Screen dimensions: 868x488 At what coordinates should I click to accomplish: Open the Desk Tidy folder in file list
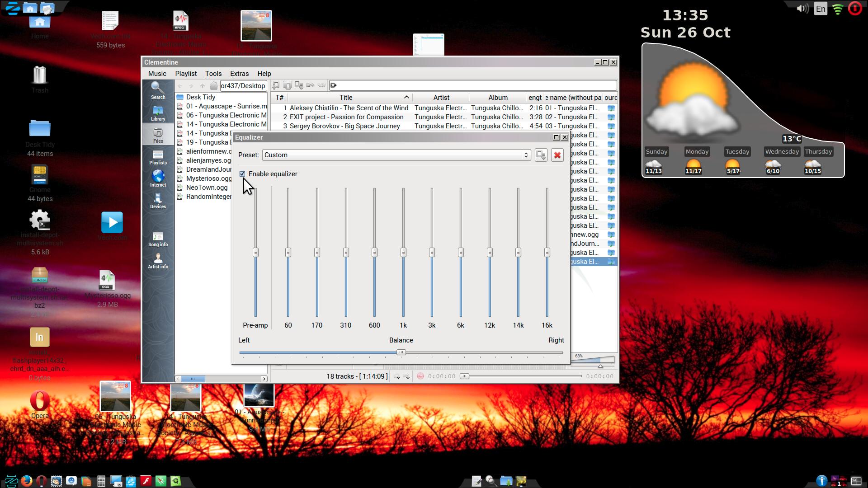[x=201, y=97]
